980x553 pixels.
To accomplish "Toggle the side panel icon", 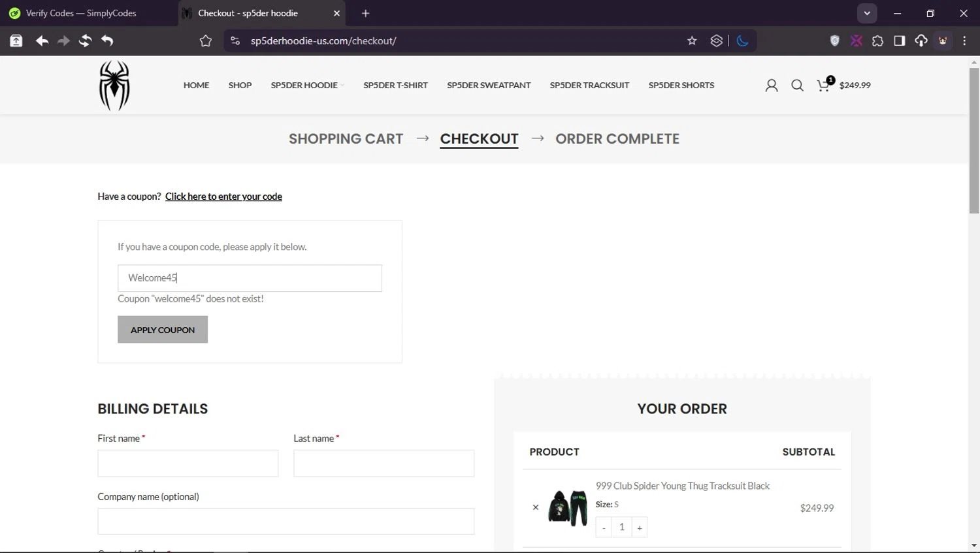I will [899, 40].
